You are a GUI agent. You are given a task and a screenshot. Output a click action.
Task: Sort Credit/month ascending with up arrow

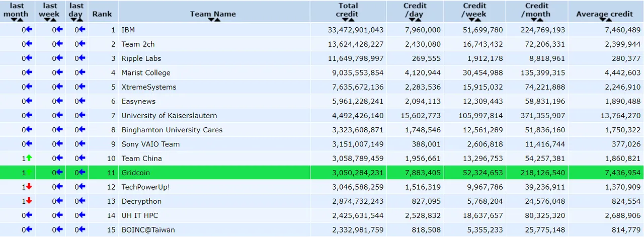[x=540, y=20]
